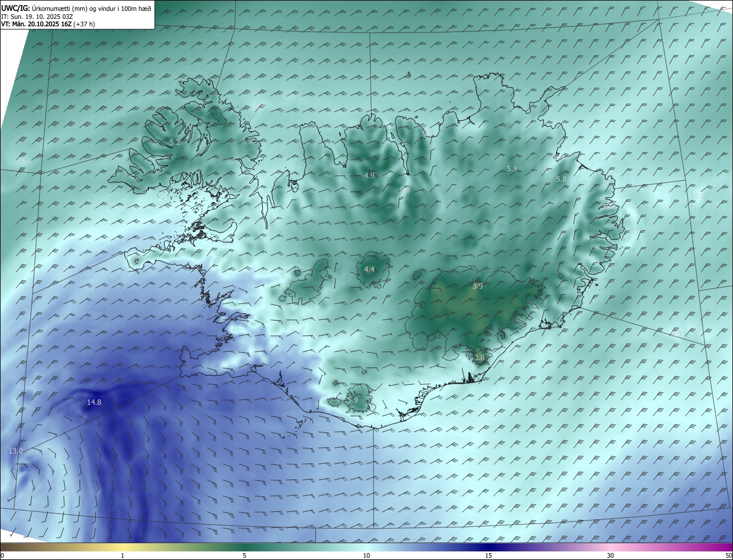Click the 15 tick on the color scale
733x560 pixels.
(488, 555)
